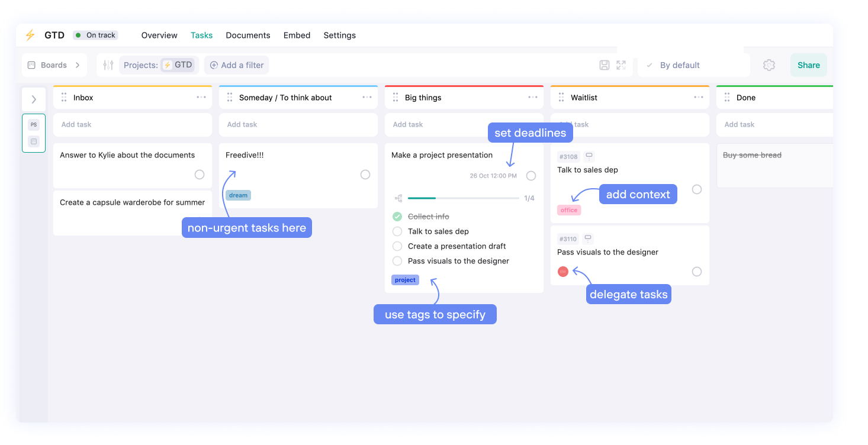
Task: Switch to the Documents tab
Action: [x=248, y=35]
